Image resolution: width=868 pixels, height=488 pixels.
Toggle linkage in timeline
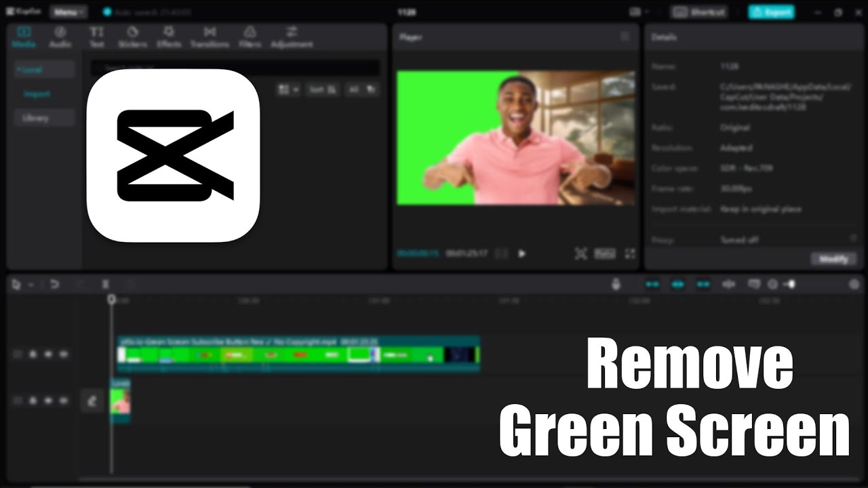pos(703,285)
